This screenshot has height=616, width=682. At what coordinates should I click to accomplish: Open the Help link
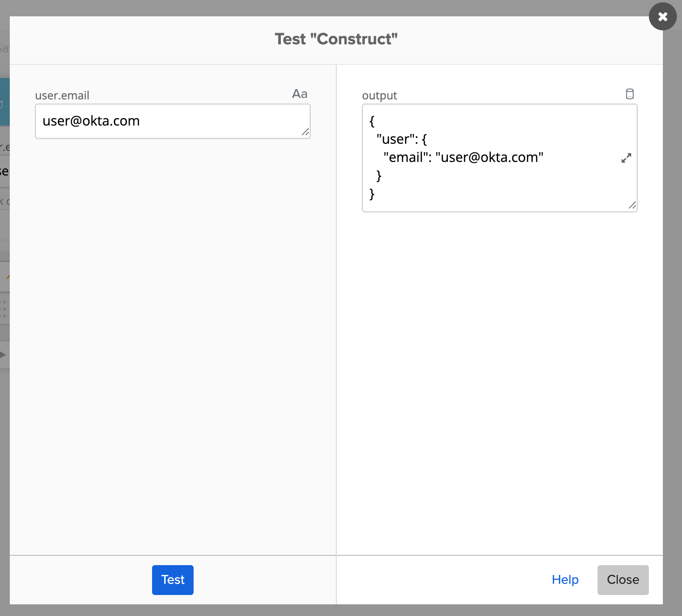(565, 580)
